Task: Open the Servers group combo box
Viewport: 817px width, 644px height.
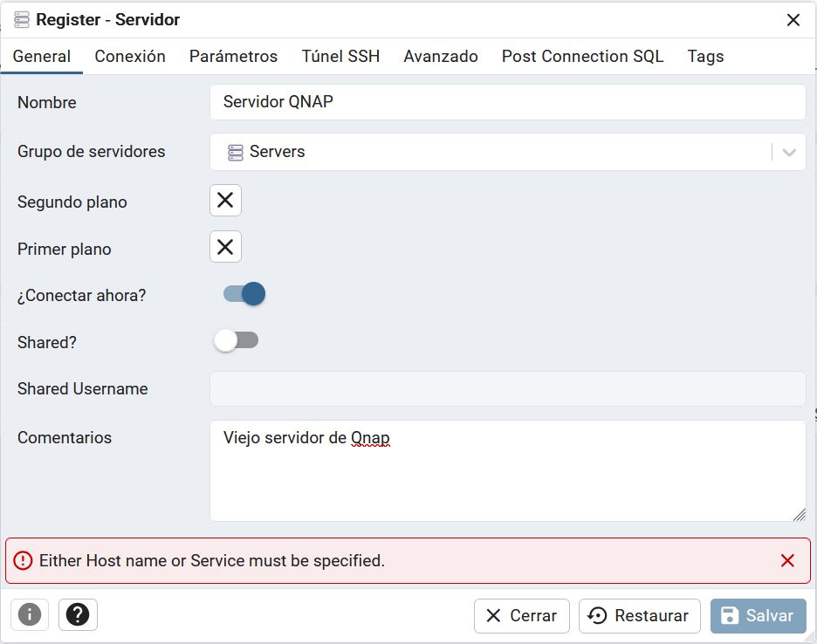Action: point(489,152)
